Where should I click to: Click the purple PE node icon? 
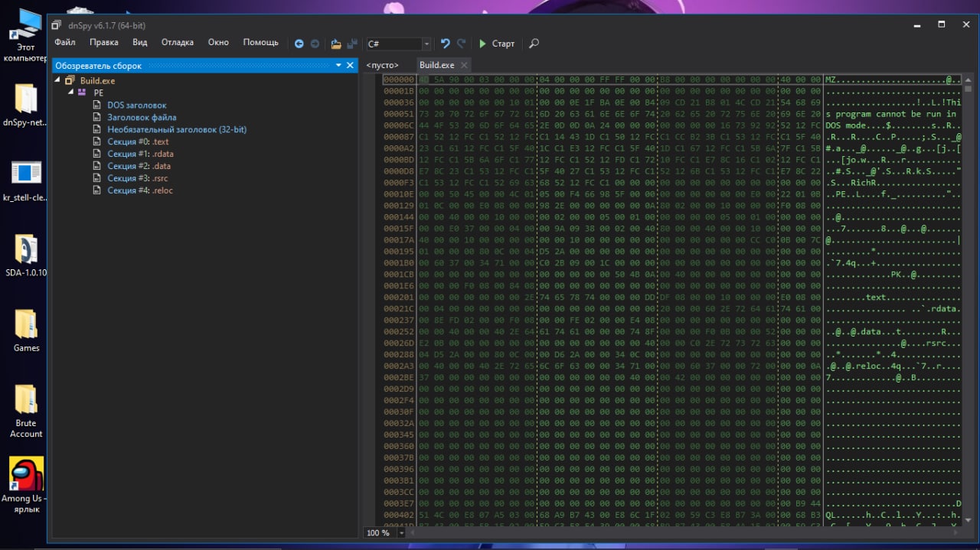pyautogui.click(x=82, y=93)
